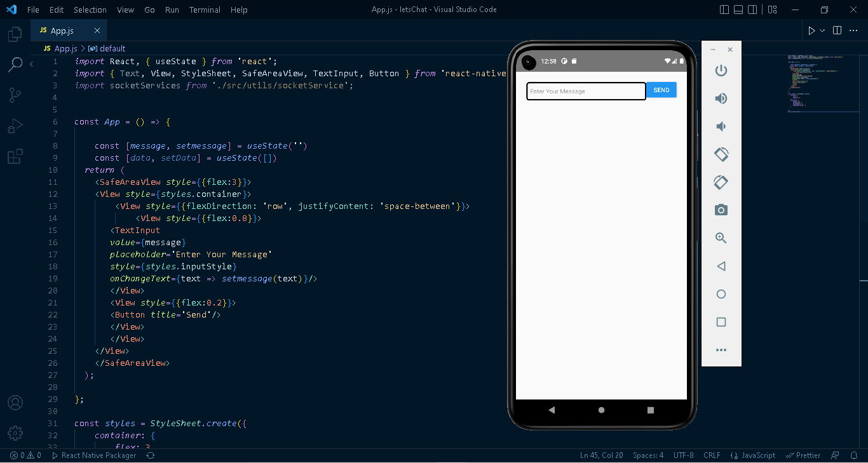Click the sync icon next to React Native Packager

151,455
